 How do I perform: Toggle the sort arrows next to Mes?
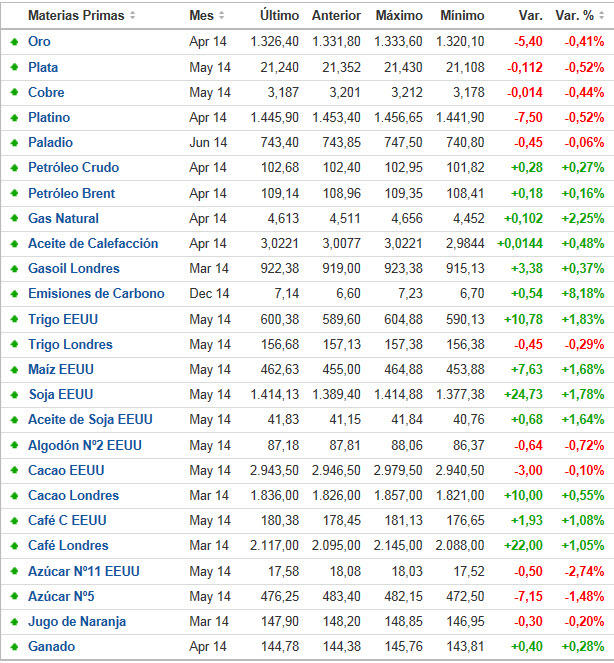(x=222, y=16)
